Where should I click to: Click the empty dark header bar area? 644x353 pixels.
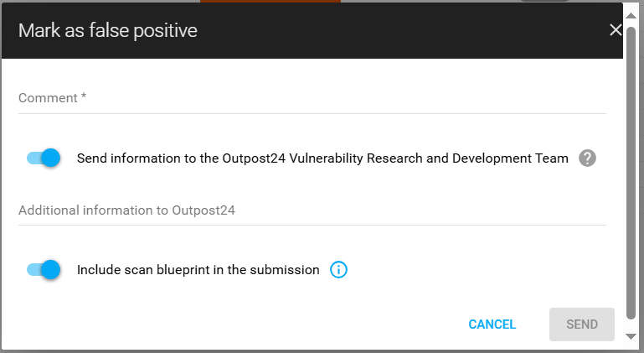402,31
